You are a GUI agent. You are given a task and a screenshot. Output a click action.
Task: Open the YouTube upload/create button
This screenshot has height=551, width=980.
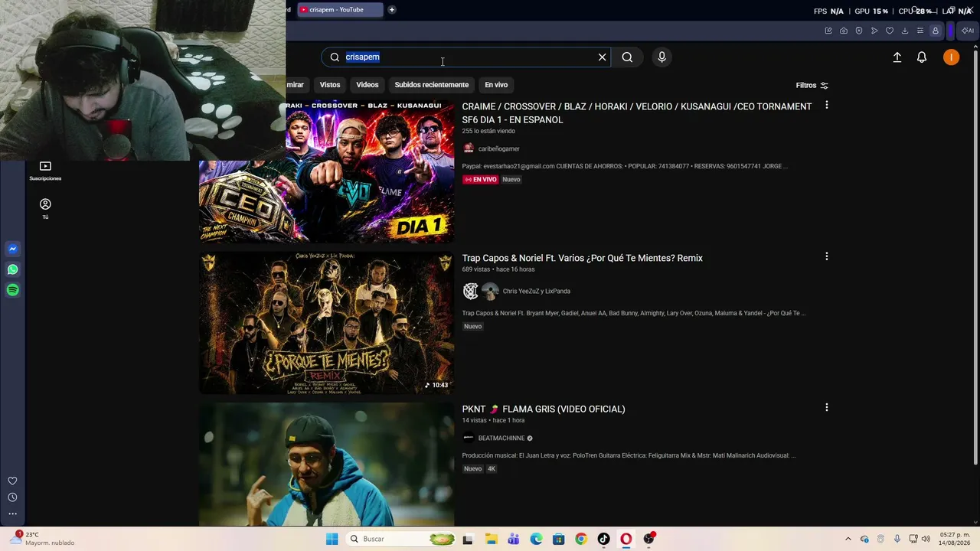897,57
